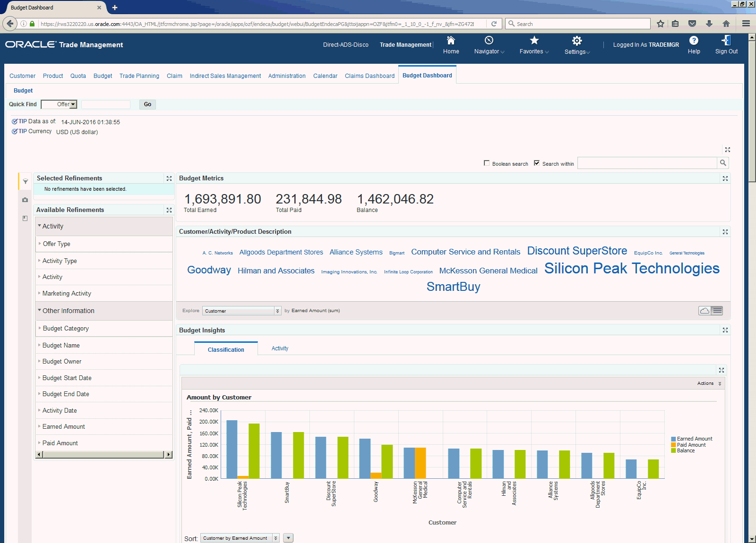Open Quick Find Offer dropdown
The height and width of the screenshot is (543, 756).
tap(59, 104)
